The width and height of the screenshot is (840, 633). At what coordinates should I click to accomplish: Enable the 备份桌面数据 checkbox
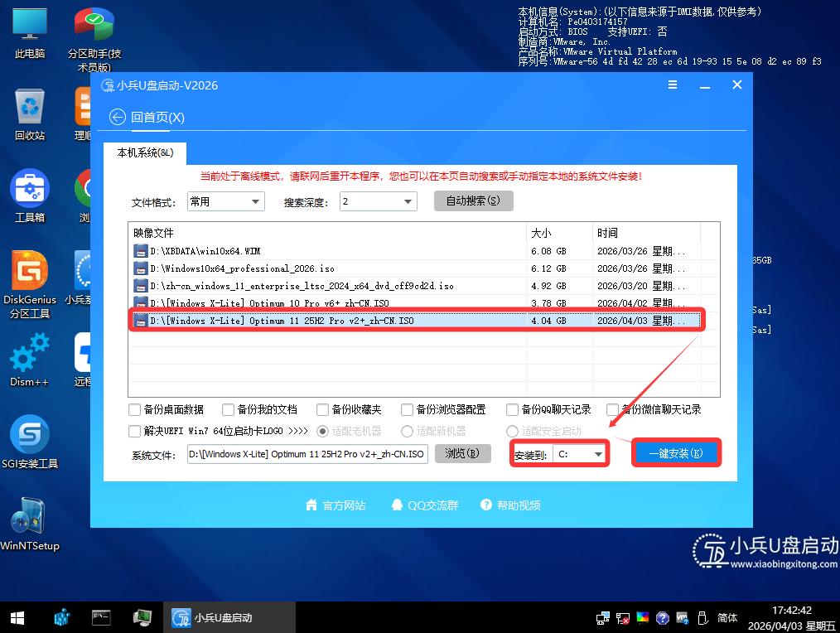point(133,409)
